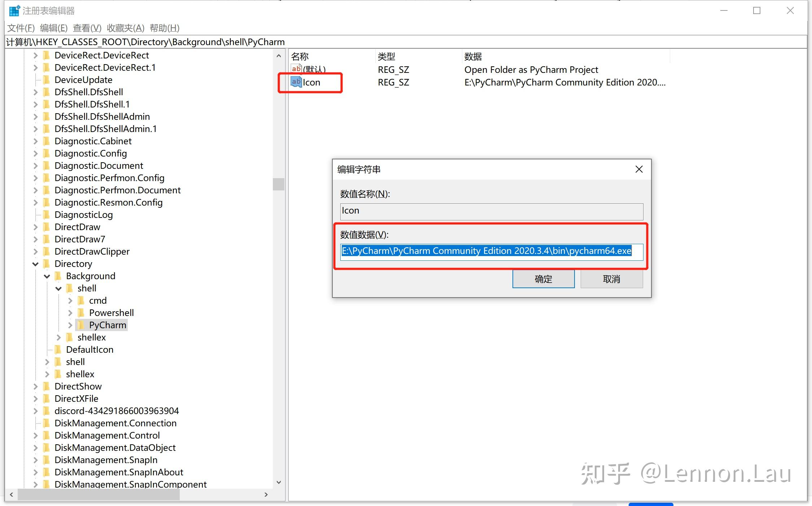Cancel the edit with 取消 button

(611, 279)
